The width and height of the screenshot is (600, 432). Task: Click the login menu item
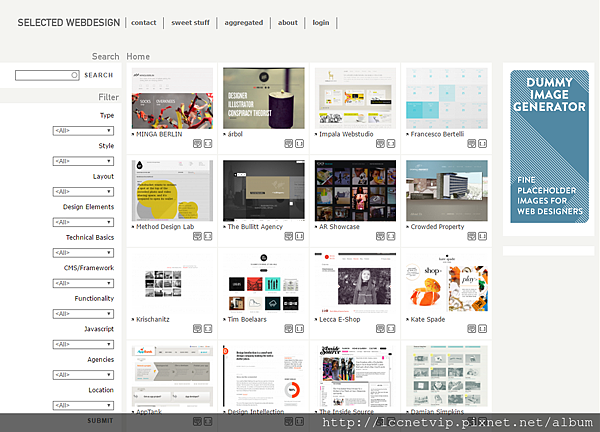point(321,23)
